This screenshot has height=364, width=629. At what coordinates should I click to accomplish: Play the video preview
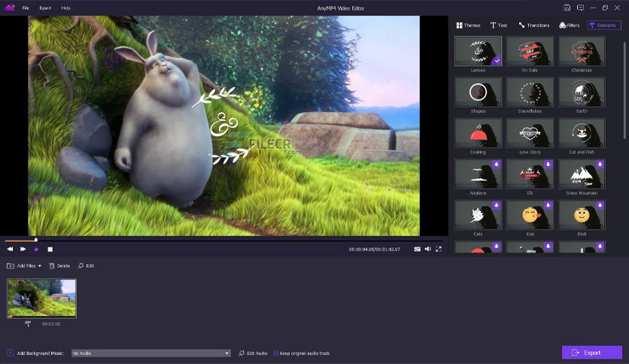[x=37, y=249]
